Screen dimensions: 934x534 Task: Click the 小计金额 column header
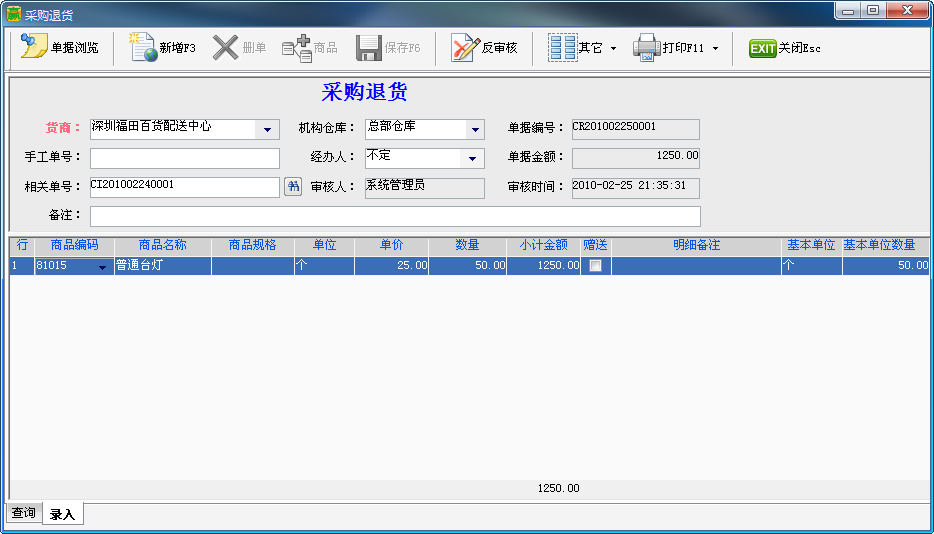click(x=543, y=245)
